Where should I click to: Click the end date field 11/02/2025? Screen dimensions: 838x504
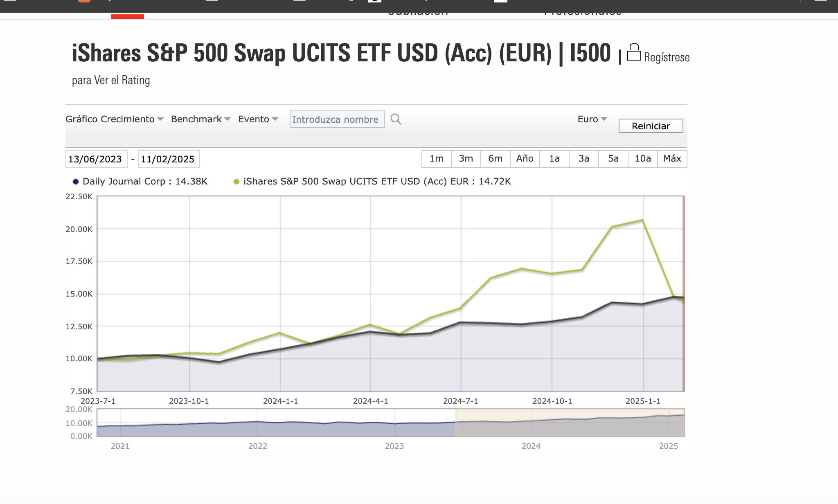(169, 159)
